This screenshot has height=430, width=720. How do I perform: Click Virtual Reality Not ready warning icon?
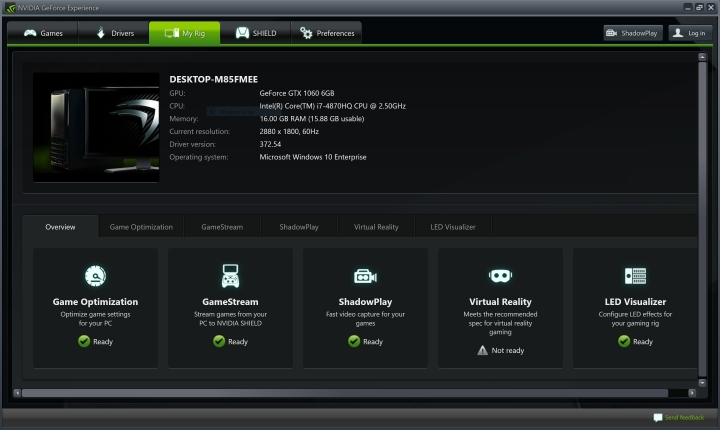483,351
